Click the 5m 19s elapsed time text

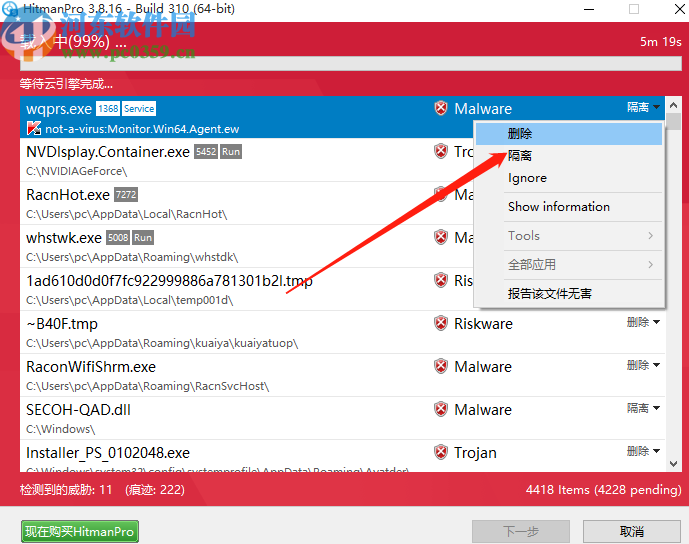click(x=660, y=42)
